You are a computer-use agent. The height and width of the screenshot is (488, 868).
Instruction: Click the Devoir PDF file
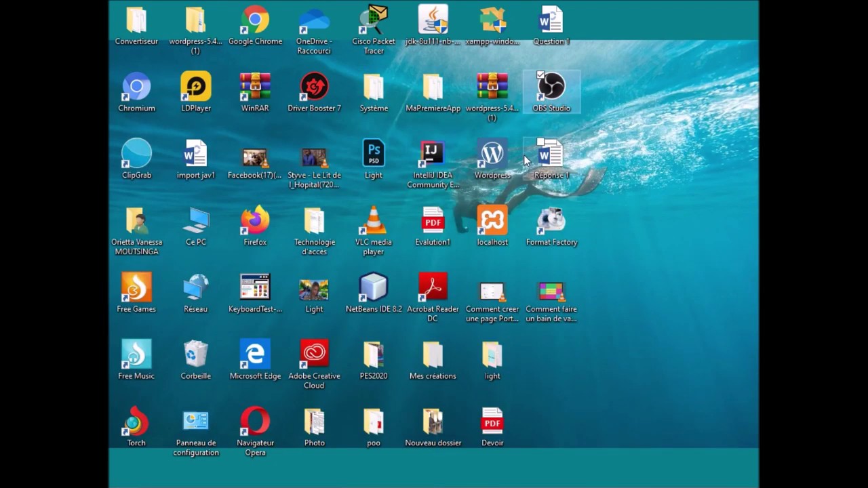tap(492, 421)
